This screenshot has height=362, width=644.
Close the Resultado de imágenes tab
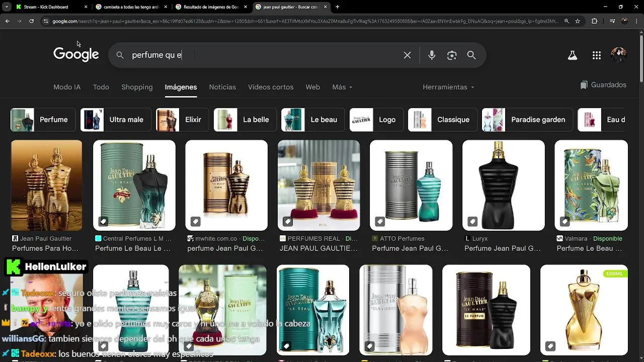(246, 7)
